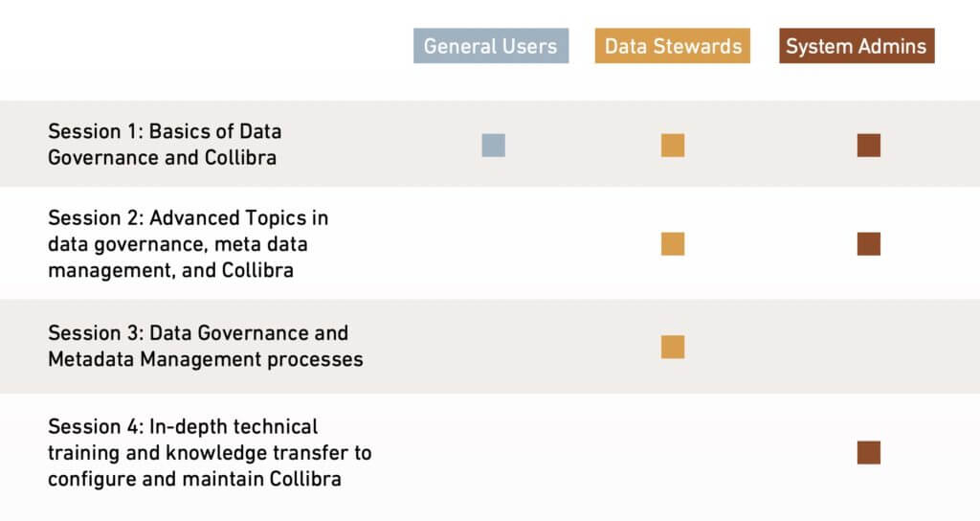Select Session 2 orange Data Stewards square
The width and height of the screenshot is (980, 521).
point(673,244)
